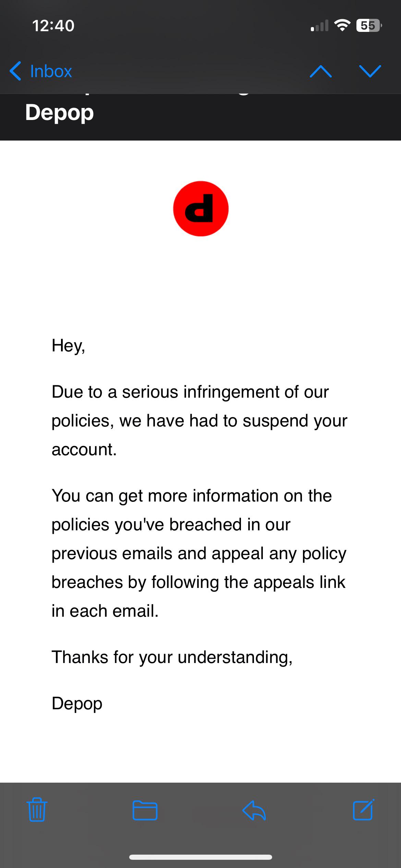This screenshot has width=401, height=868.
Task: Tap the back chevron beside Inbox
Action: (14, 72)
